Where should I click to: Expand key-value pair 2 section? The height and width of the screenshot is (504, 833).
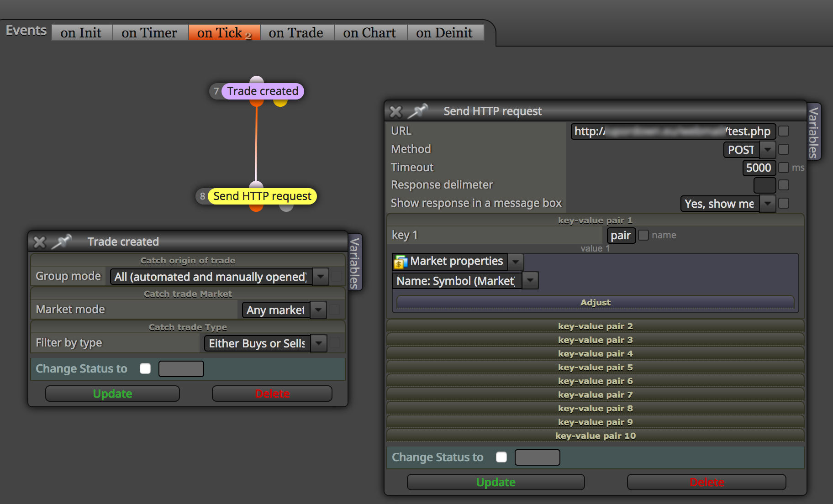click(x=595, y=326)
